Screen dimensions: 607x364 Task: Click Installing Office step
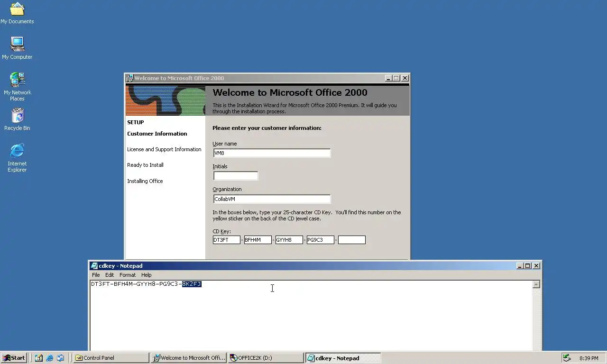(x=145, y=181)
